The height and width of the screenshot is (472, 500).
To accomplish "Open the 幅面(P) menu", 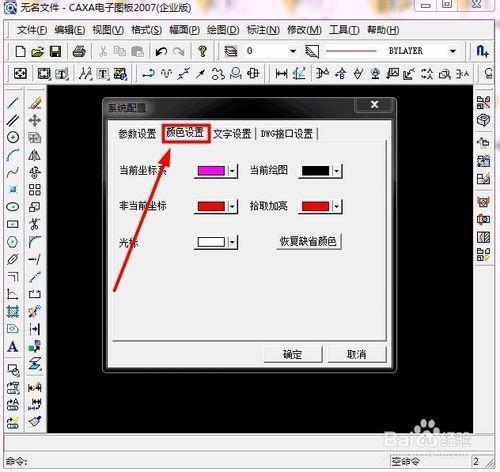I will pos(184,30).
